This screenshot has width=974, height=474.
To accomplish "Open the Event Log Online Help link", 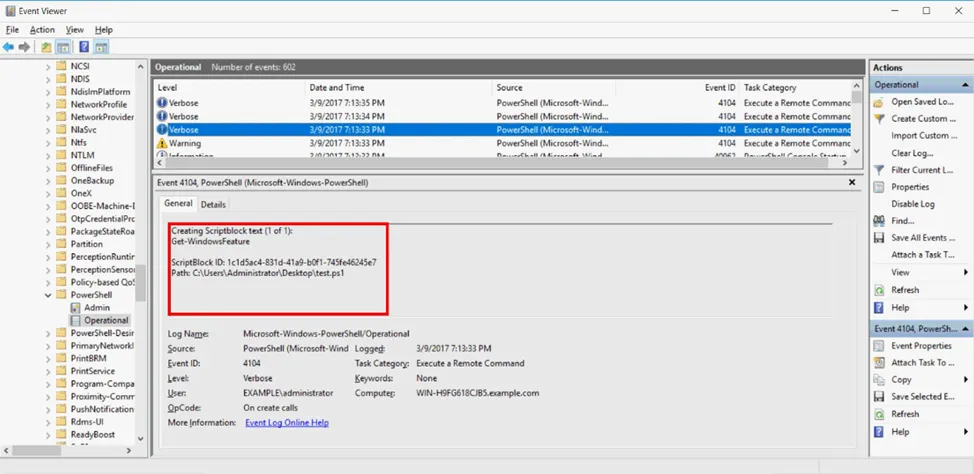I will pyautogui.click(x=286, y=423).
